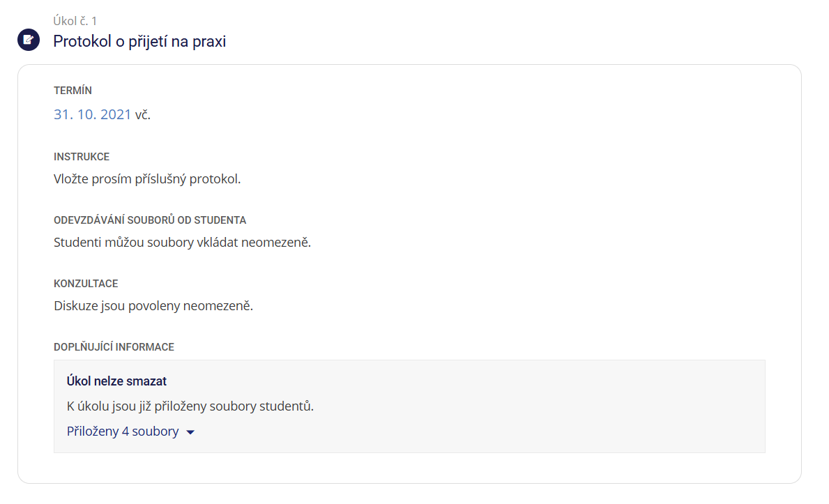This screenshot has width=829, height=504.
Task: Click the word soubory in attachment toggle
Action: point(155,432)
